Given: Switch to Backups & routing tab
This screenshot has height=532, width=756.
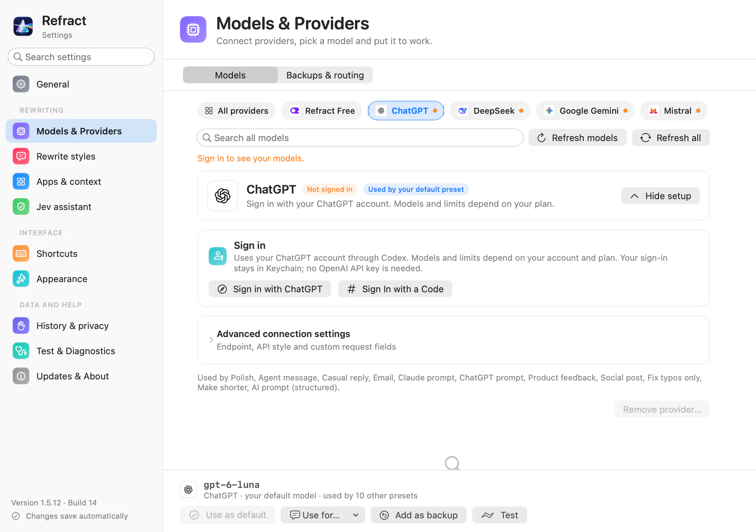Looking at the screenshot, I should (x=325, y=75).
